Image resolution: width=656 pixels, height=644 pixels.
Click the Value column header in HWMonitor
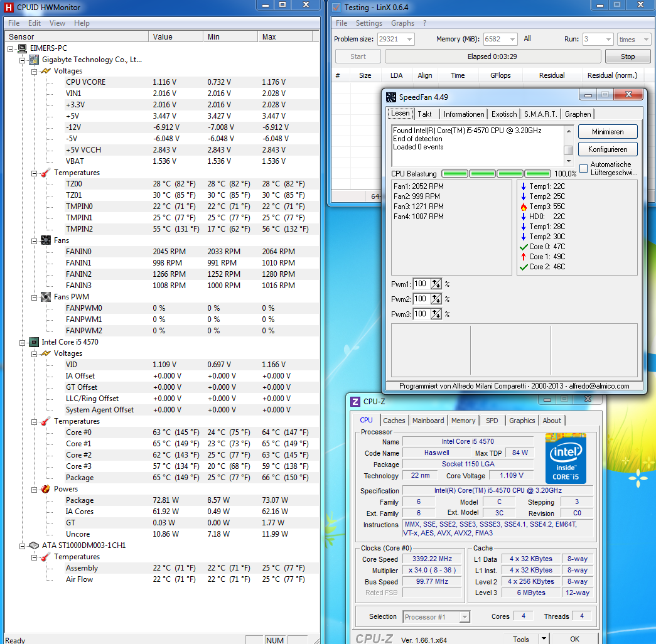point(176,37)
